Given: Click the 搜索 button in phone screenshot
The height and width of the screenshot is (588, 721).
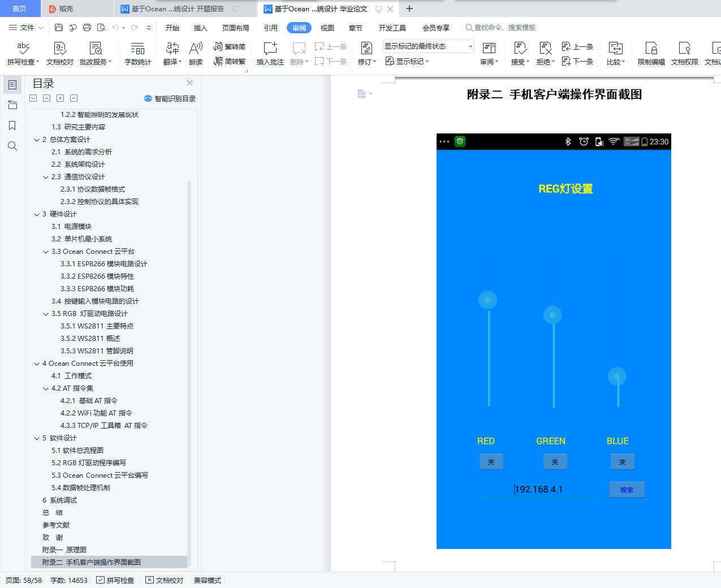Looking at the screenshot, I should 627,490.
